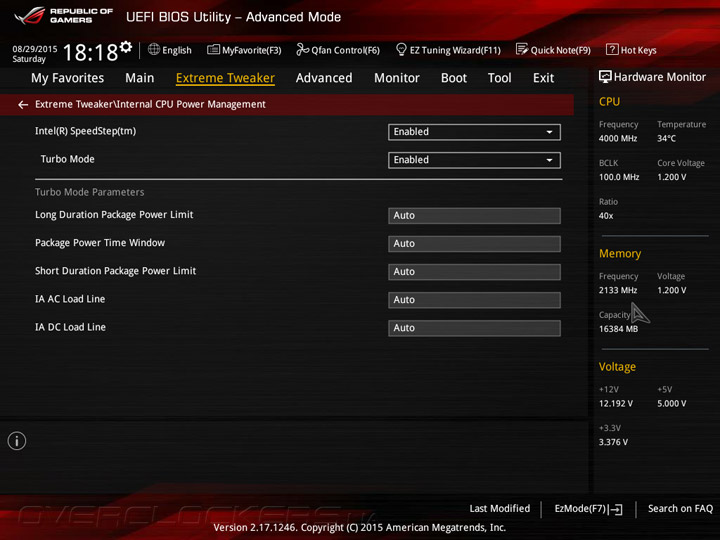Click the memory capacity value 16384 MB
The width and height of the screenshot is (720, 540).
(618, 329)
